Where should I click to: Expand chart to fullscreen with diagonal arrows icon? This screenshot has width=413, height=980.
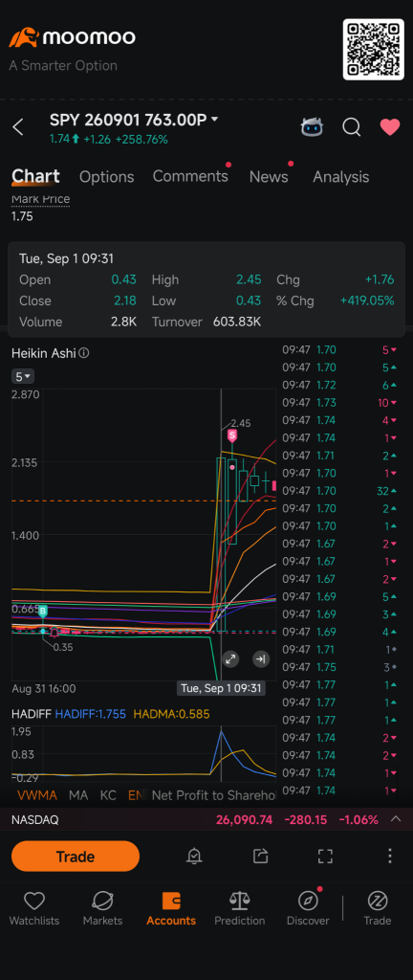click(x=230, y=658)
